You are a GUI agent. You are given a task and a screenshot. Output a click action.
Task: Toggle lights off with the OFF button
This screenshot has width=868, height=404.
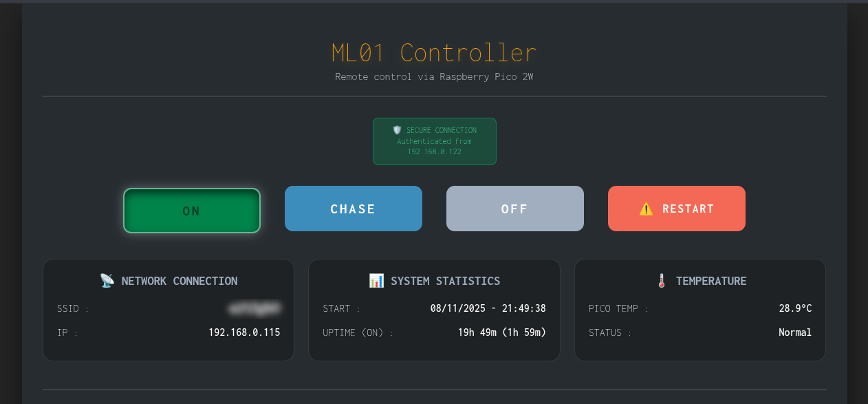[x=514, y=208]
